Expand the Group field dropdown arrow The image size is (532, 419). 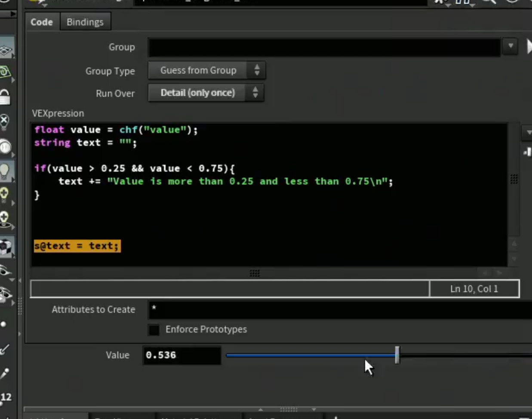[510, 46]
